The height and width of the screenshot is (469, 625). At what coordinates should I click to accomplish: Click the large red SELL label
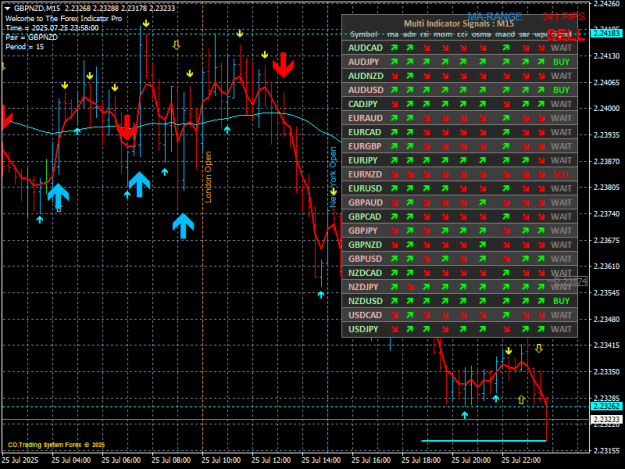point(565,35)
